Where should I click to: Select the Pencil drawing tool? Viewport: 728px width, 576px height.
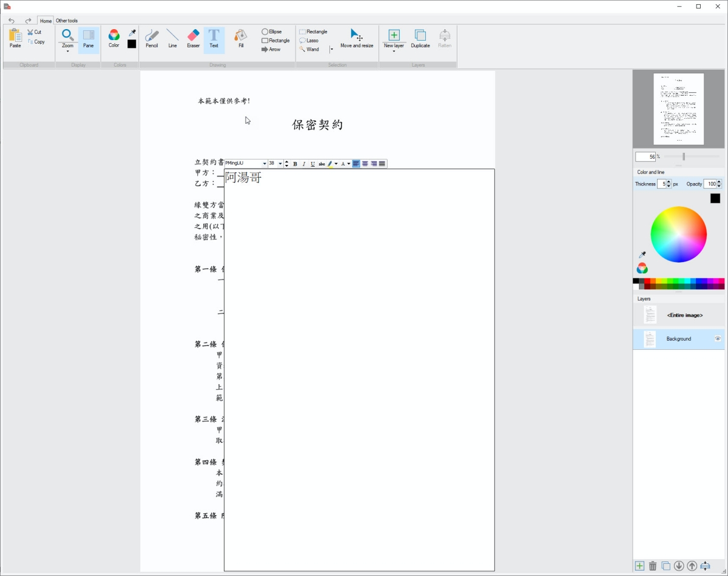click(152, 38)
